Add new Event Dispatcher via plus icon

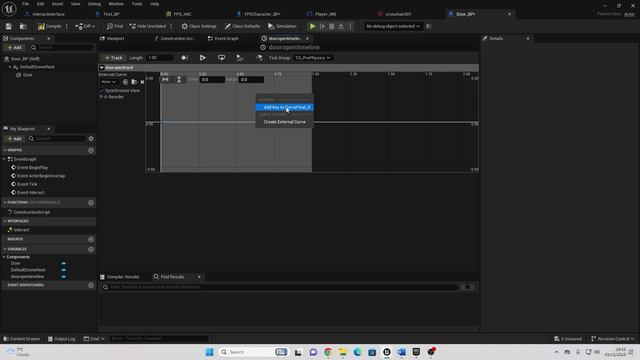pyautogui.click(x=91, y=285)
